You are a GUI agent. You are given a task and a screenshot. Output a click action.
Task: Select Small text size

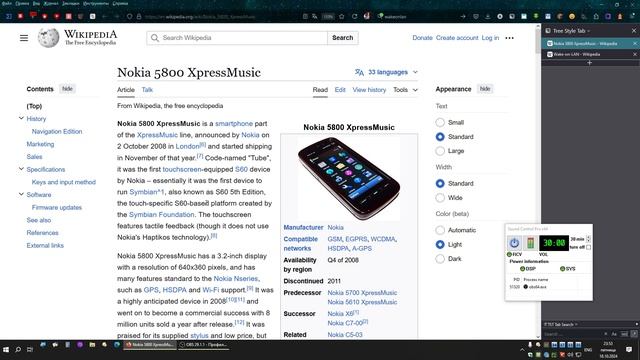(440, 122)
